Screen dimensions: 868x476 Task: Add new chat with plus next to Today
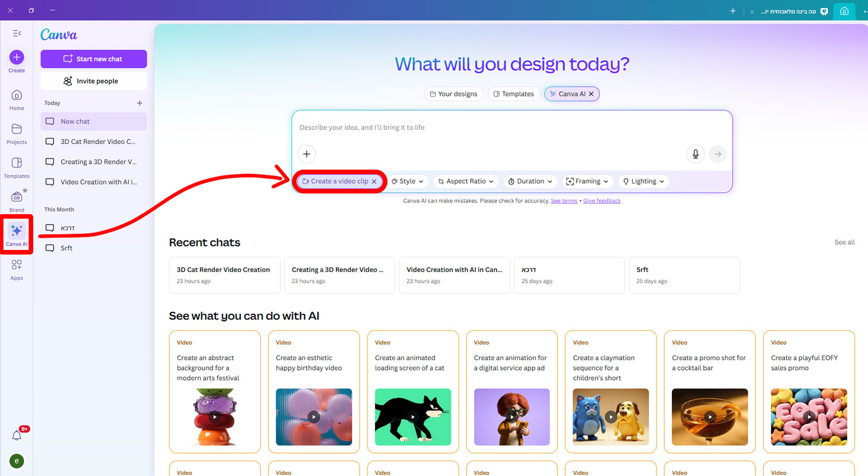pyautogui.click(x=139, y=103)
